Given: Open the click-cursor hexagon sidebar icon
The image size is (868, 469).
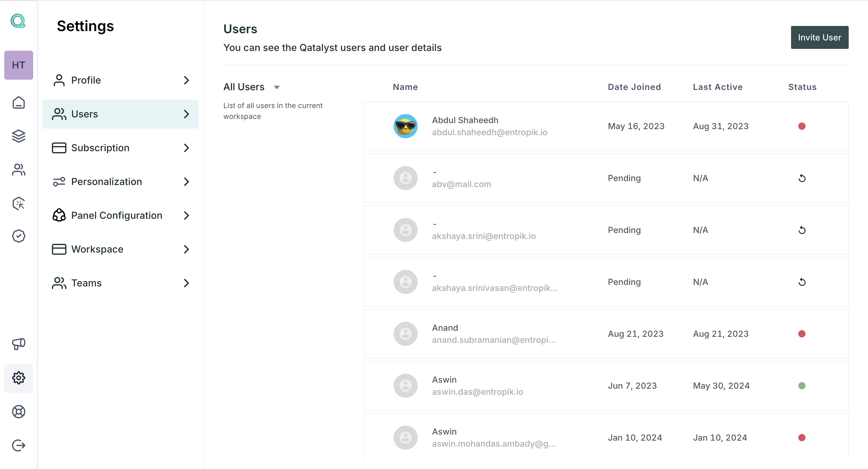Looking at the screenshot, I should point(18,203).
